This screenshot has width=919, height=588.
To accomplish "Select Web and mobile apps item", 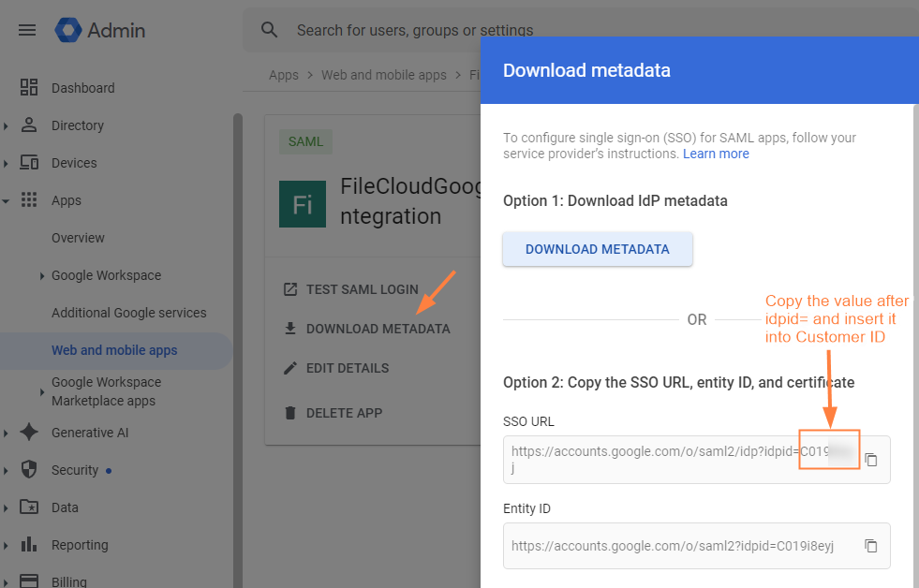I will coord(114,350).
